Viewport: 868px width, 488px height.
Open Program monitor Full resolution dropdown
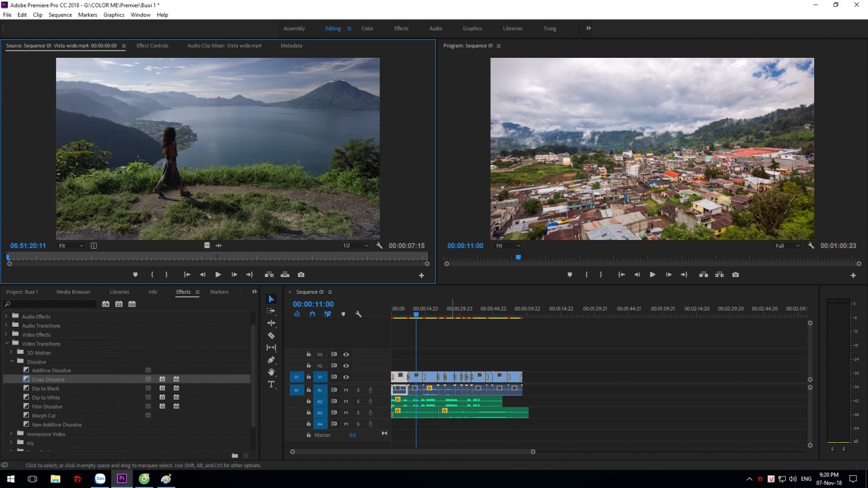(788, 246)
